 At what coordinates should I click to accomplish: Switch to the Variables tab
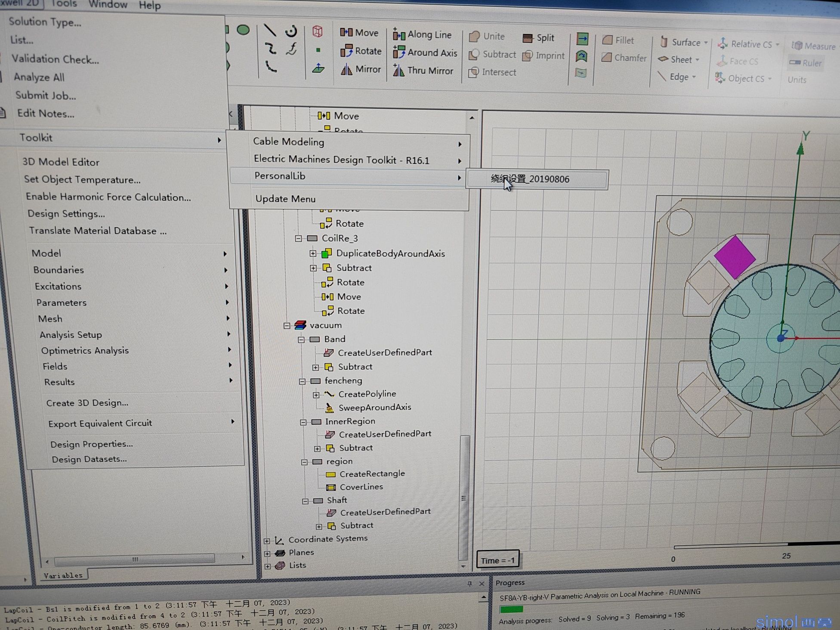(x=63, y=575)
